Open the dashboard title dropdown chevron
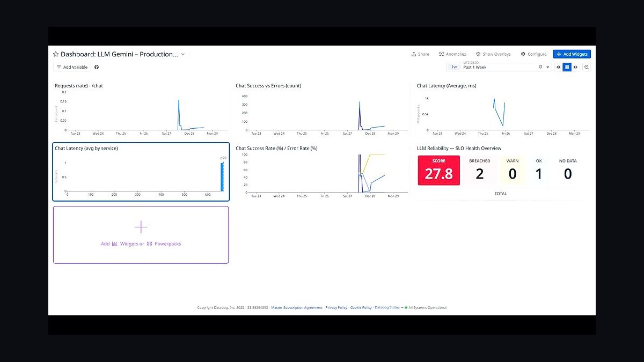This screenshot has width=644, height=362. (x=183, y=54)
